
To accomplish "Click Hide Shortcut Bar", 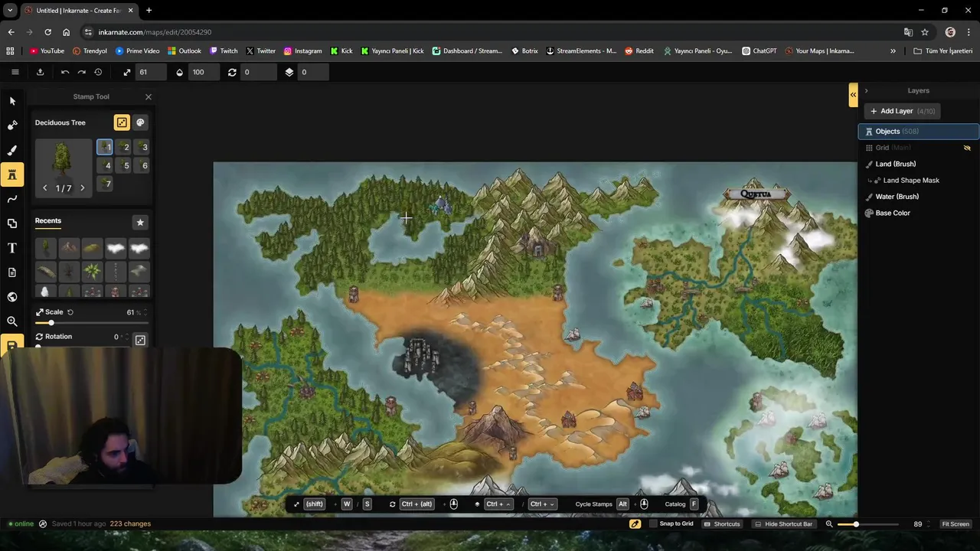I will coord(782,524).
